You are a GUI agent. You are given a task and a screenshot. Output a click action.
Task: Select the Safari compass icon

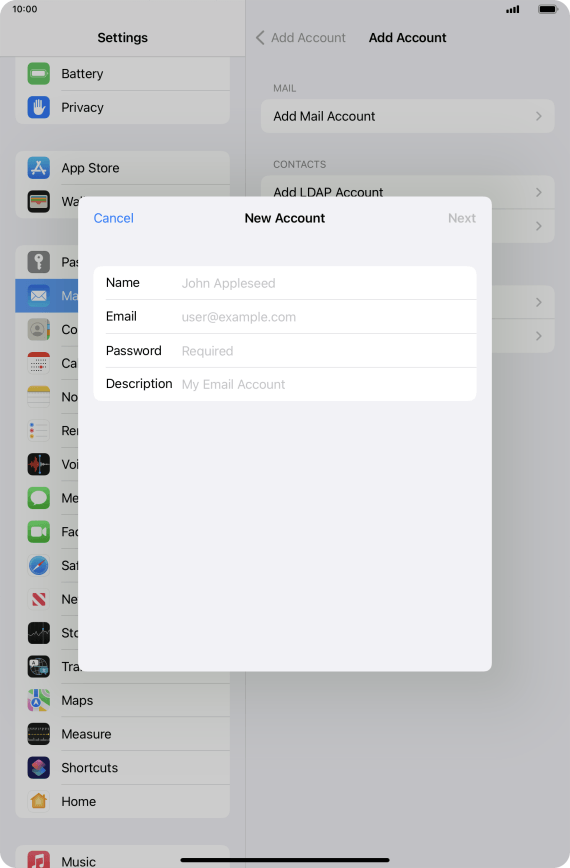[x=39, y=565]
